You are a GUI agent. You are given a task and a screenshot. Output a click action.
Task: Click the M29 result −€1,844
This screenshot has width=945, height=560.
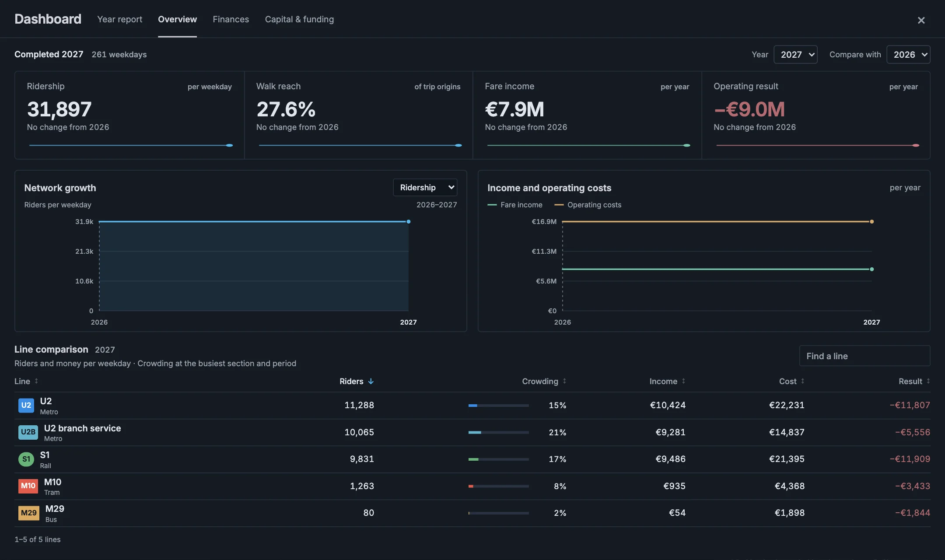(913, 513)
